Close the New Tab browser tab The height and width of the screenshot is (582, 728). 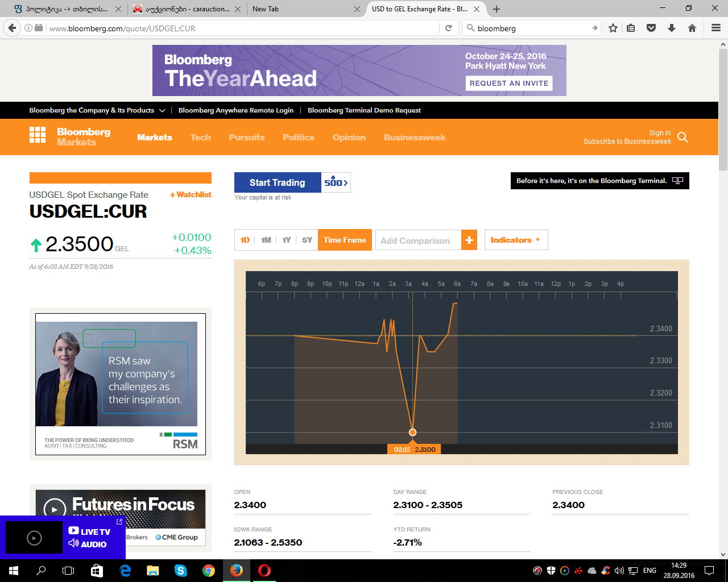pos(357,9)
